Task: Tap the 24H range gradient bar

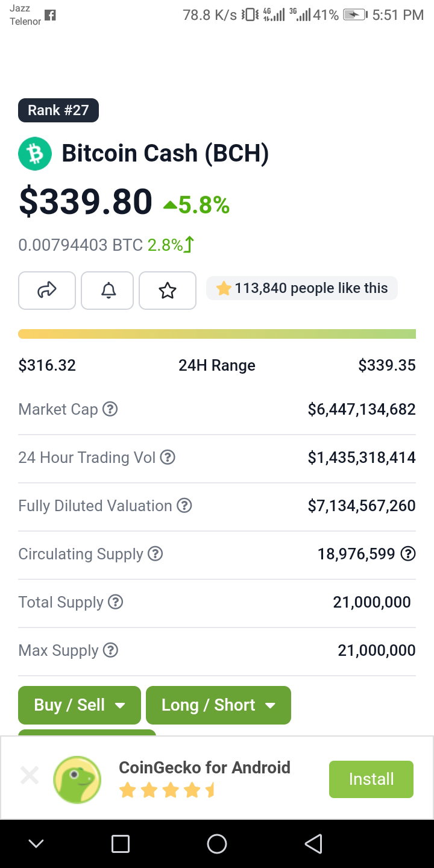Action: [x=217, y=334]
